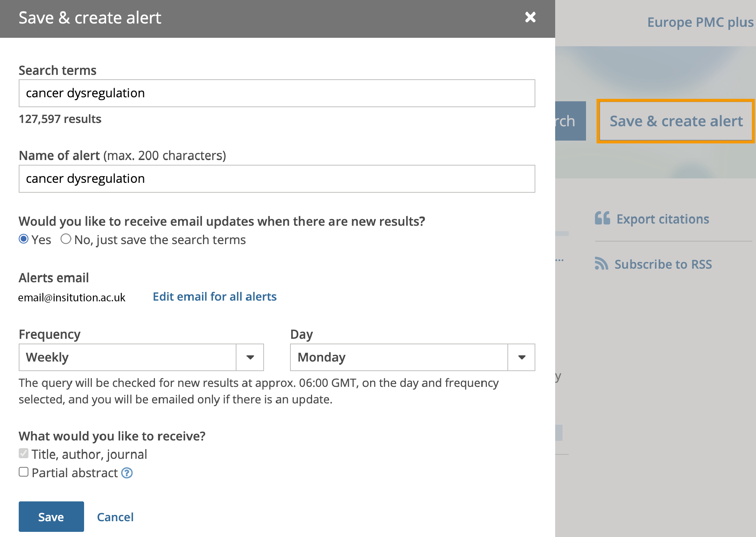Close the Save & create alert dialog

point(530,17)
